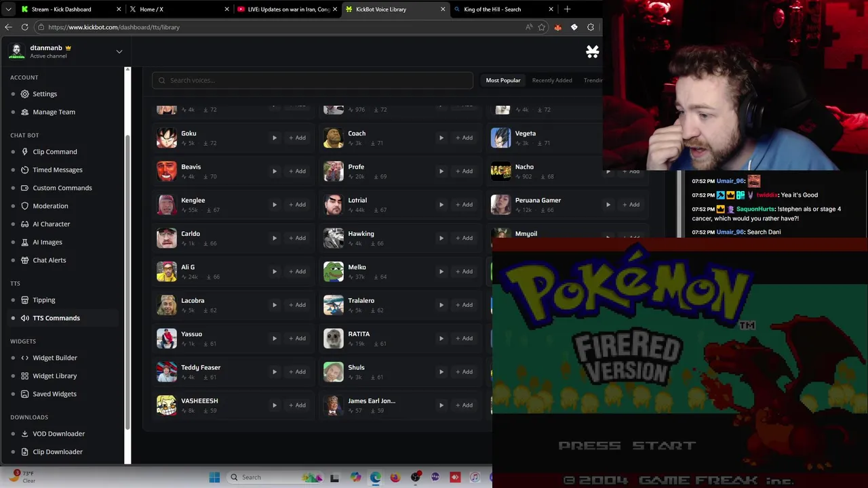
Task: Play the Hawking voice preview
Action: pyautogui.click(x=441, y=238)
